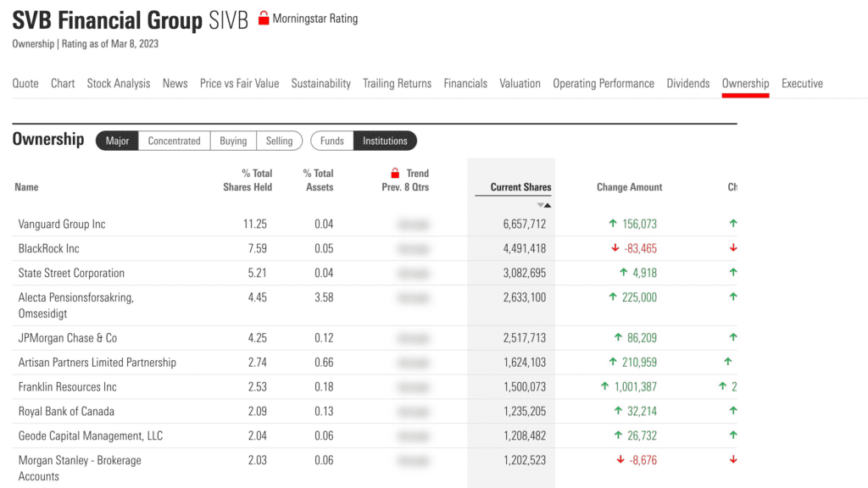Toggle the Funds view option
Screen dimensions: 868x488
pos(332,141)
